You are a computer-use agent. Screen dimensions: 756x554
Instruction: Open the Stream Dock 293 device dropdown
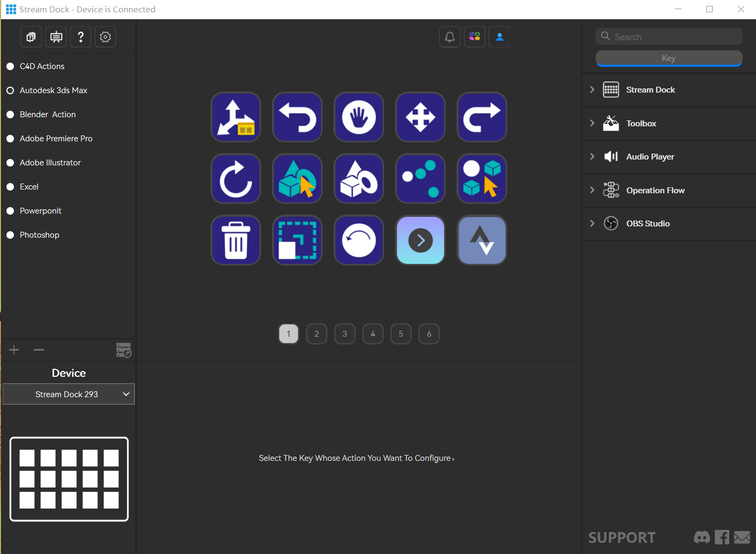(68, 394)
